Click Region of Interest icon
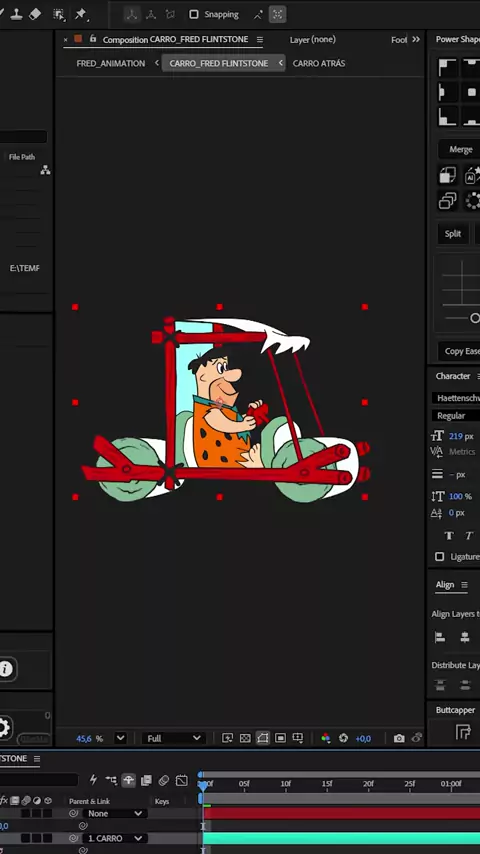Image resolution: width=480 pixels, height=854 pixels. coord(280,738)
